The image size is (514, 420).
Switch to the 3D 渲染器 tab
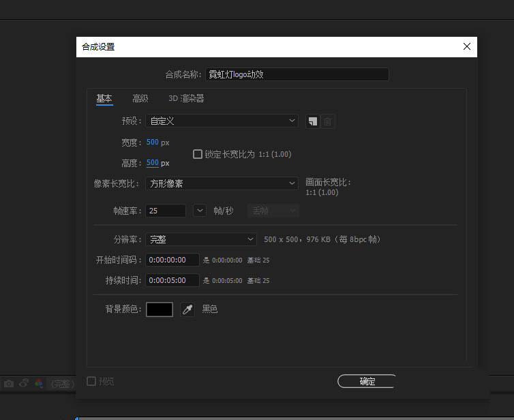point(186,98)
